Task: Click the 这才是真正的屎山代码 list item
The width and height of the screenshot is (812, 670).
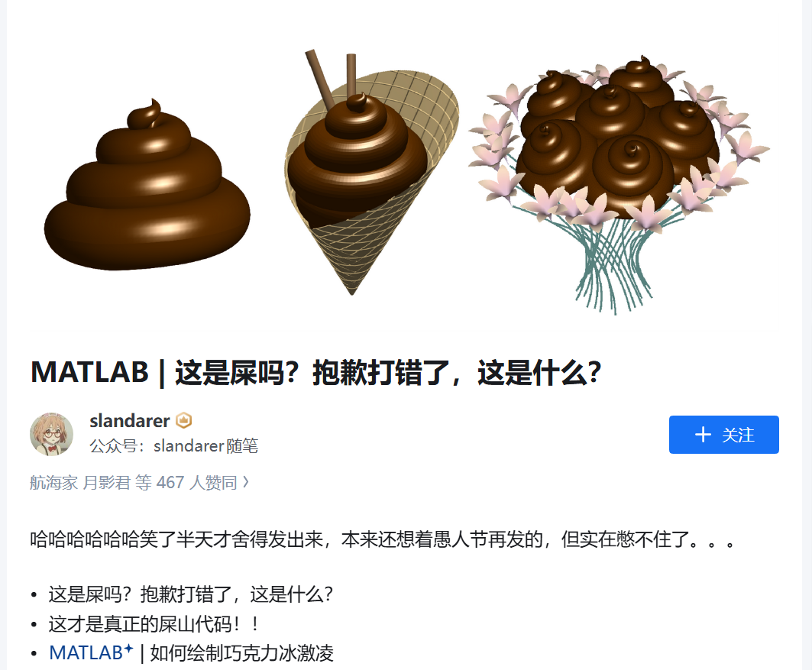Action: (x=154, y=624)
